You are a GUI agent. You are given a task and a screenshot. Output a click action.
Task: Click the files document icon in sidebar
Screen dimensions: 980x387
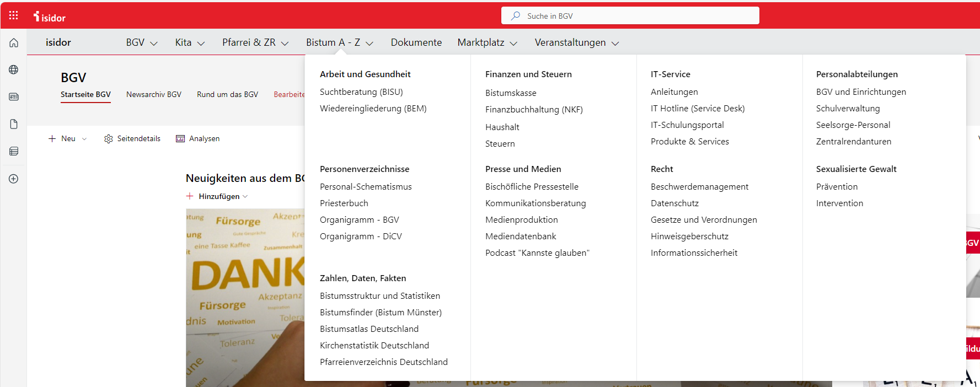click(x=14, y=124)
